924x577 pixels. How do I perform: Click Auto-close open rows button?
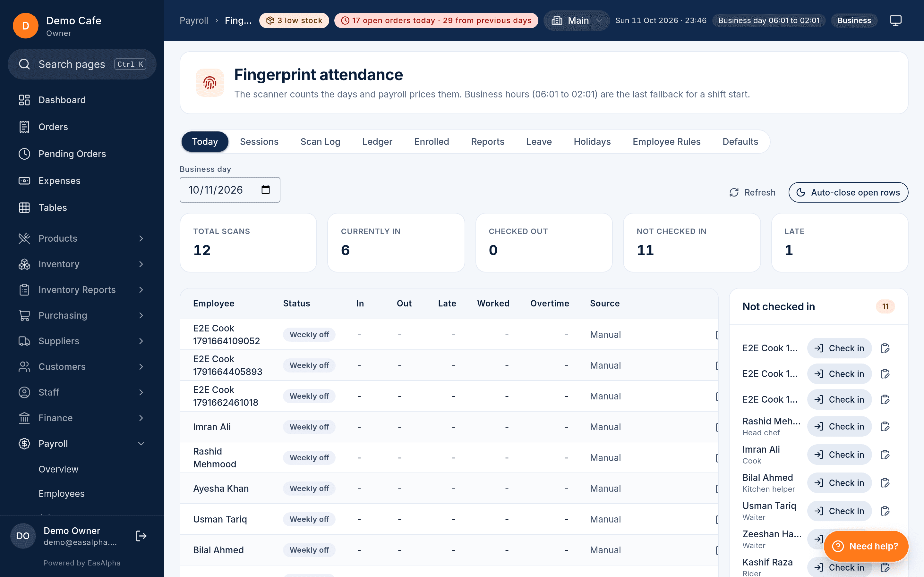pos(848,192)
